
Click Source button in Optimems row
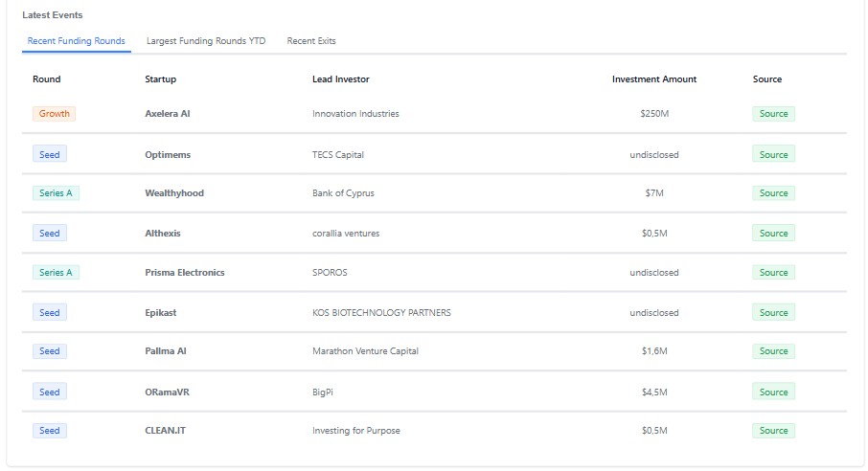773,154
